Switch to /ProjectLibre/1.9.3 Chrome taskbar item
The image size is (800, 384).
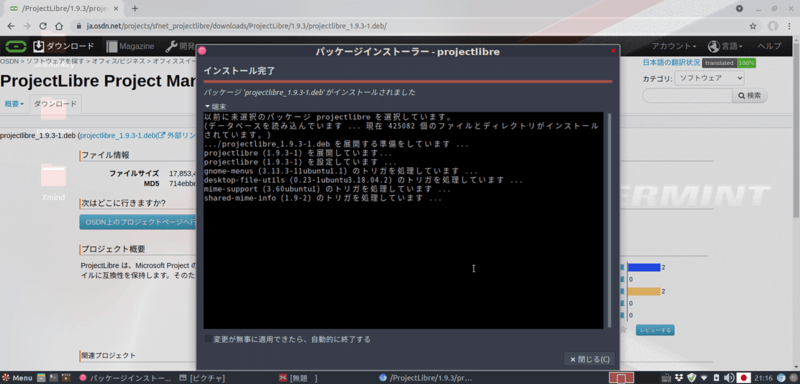click(x=426, y=378)
